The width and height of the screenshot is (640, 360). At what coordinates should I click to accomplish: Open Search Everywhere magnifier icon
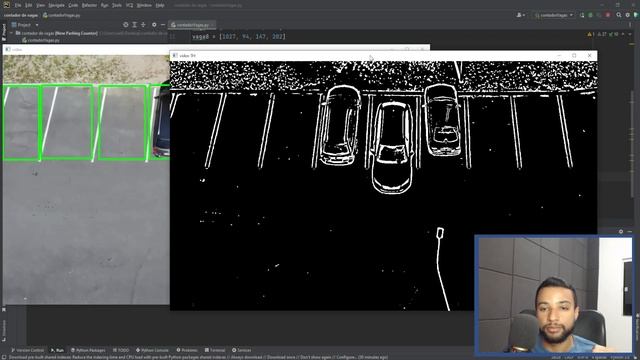pos(619,15)
